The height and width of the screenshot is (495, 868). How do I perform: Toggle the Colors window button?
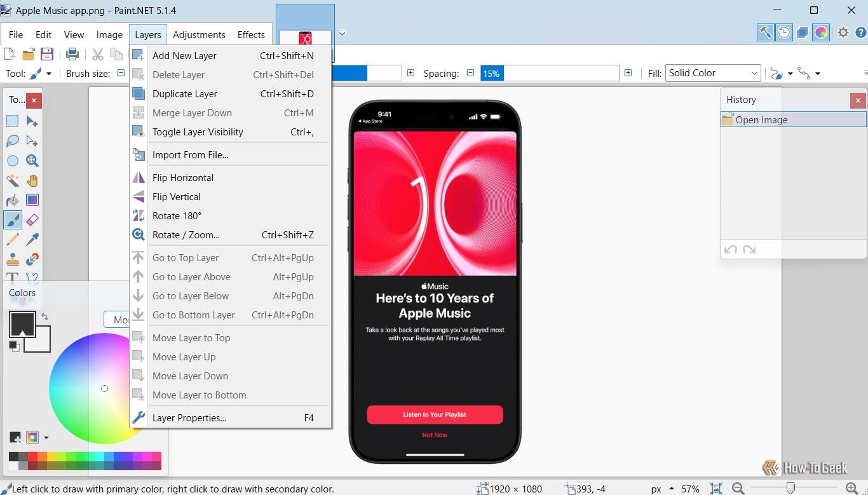coord(822,32)
